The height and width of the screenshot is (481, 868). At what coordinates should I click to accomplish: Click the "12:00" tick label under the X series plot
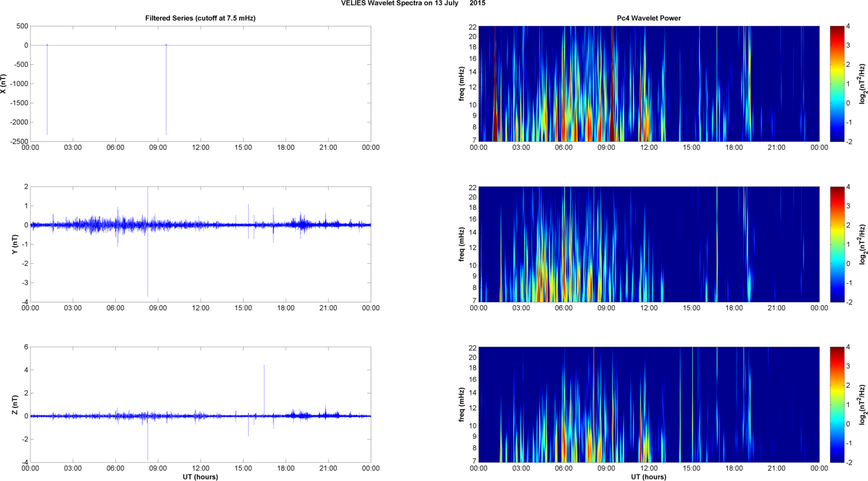[201, 148]
